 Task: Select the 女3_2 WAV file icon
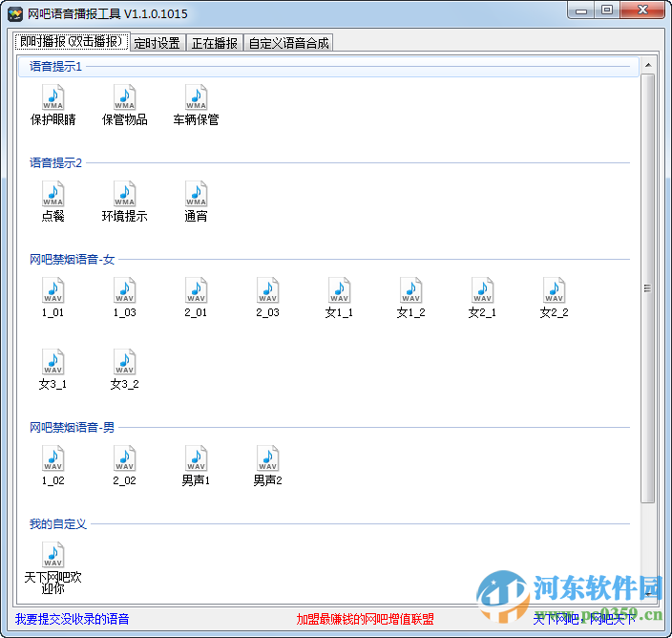pyautogui.click(x=124, y=362)
